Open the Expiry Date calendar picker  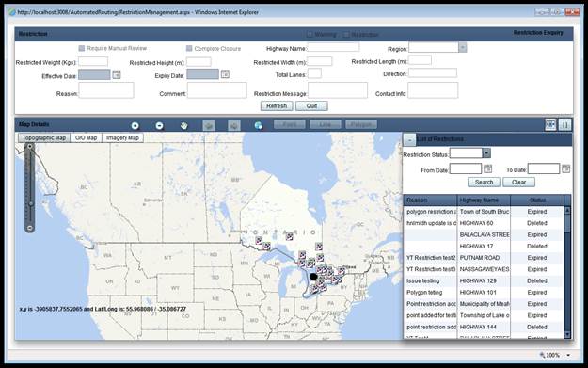click(225, 74)
